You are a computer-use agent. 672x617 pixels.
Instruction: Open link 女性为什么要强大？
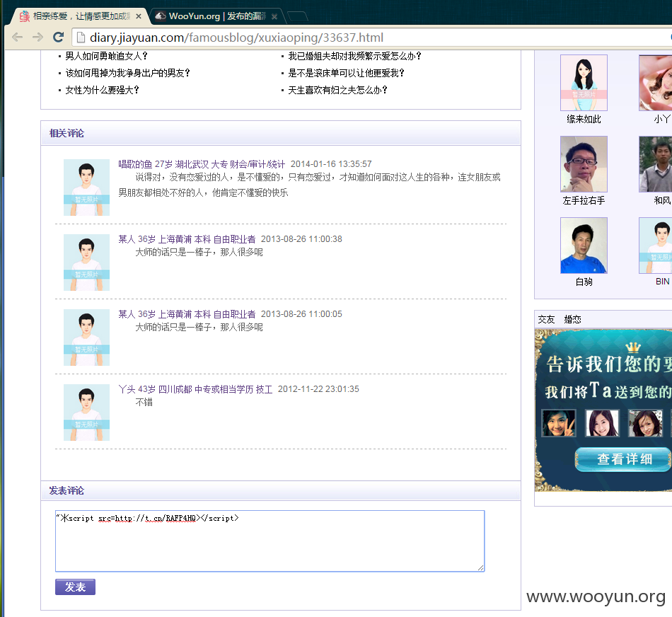(x=102, y=91)
